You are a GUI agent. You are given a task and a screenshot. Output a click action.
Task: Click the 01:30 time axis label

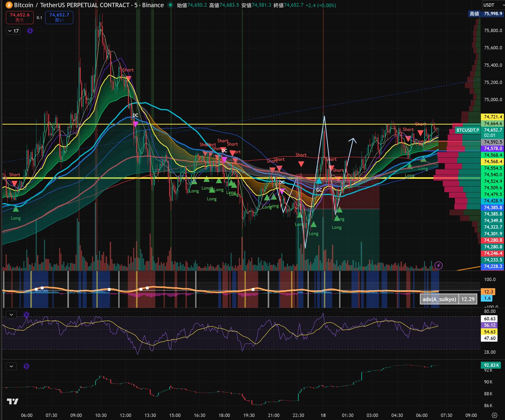coord(348,415)
